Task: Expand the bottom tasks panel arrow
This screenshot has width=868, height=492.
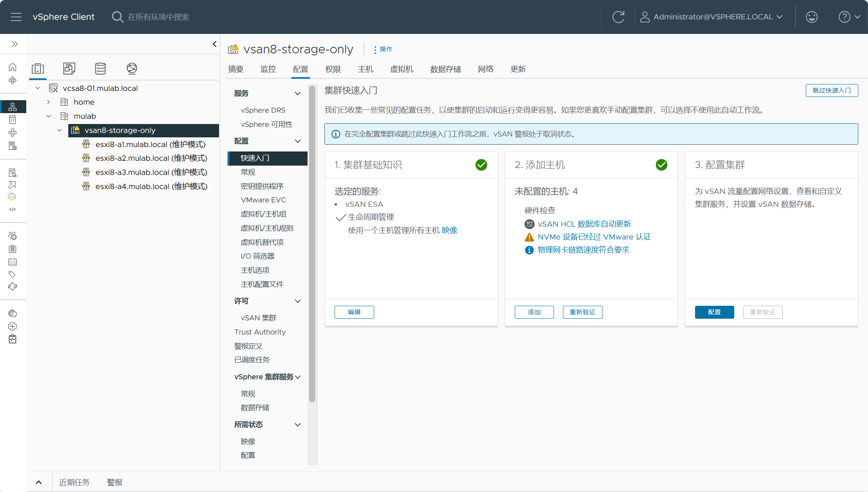Action: pos(39,482)
